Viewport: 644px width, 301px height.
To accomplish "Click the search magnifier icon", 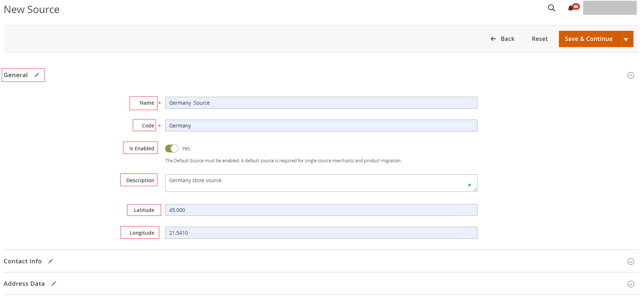I will (551, 8).
